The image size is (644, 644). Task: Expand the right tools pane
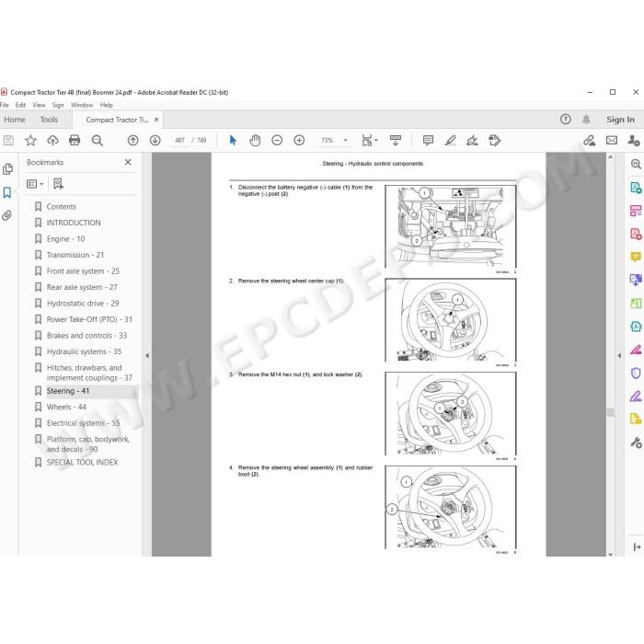point(637,547)
